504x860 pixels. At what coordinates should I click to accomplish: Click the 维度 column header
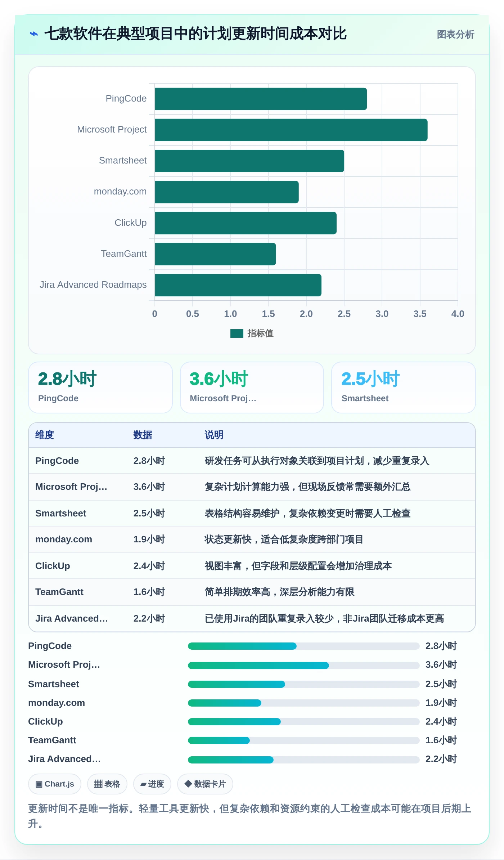point(45,435)
